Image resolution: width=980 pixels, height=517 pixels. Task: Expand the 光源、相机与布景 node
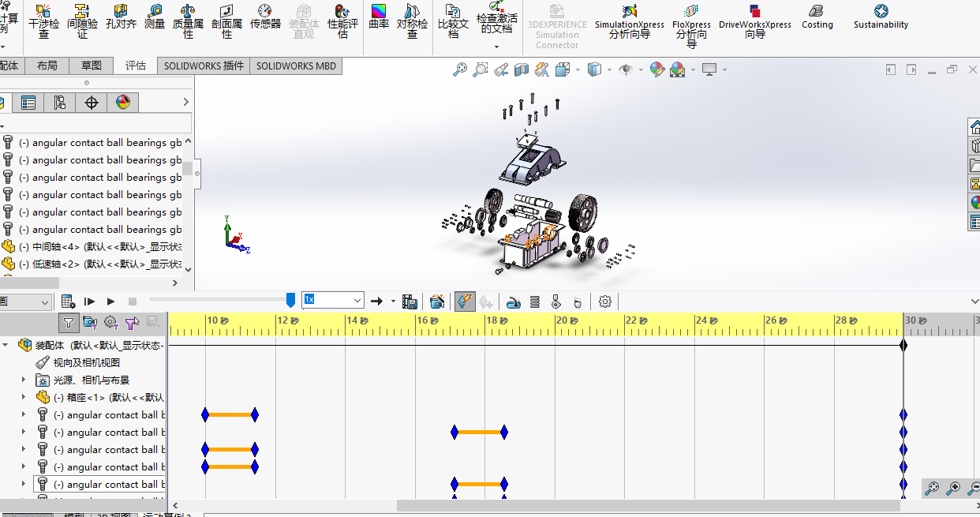[23, 380]
